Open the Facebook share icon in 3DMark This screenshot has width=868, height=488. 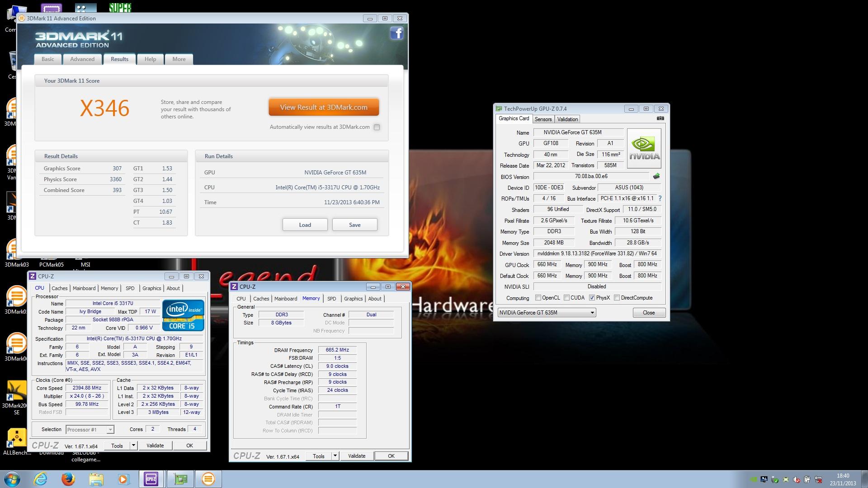tap(396, 33)
